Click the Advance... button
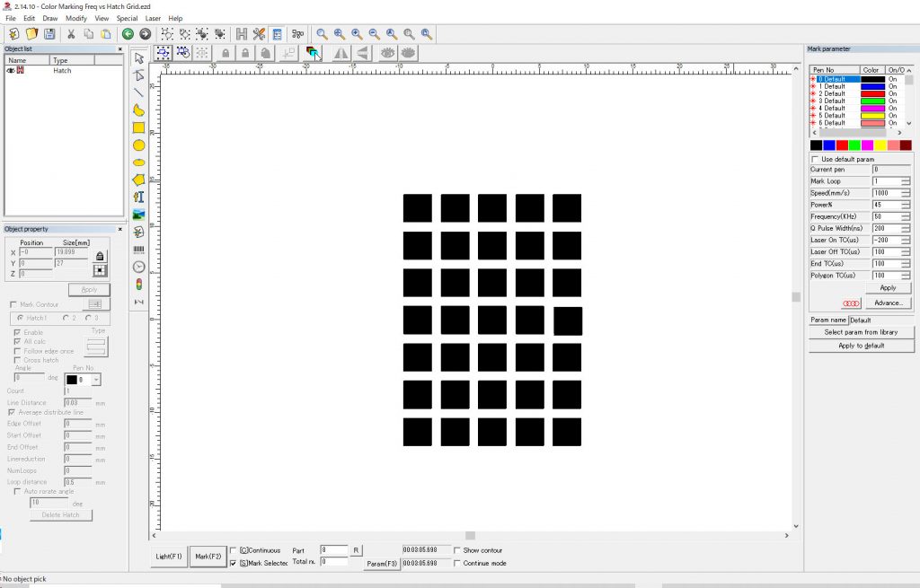The height and width of the screenshot is (588, 920). pyautogui.click(x=889, y=303)
